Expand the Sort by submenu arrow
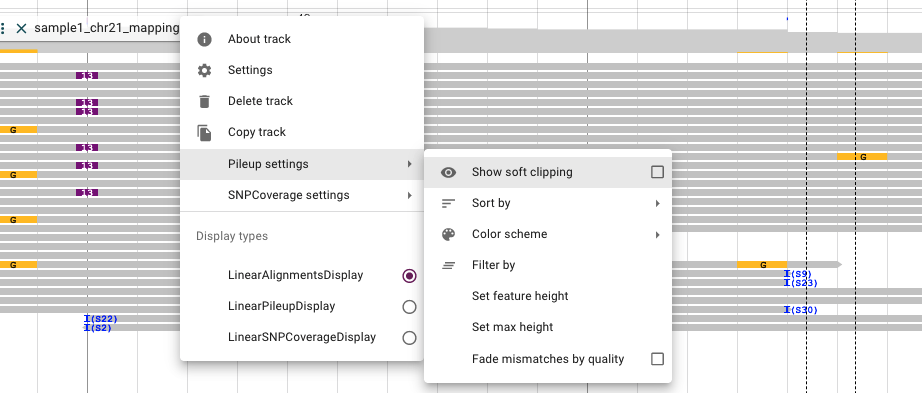This screenshot has height=393, width=922. [657, 204]
